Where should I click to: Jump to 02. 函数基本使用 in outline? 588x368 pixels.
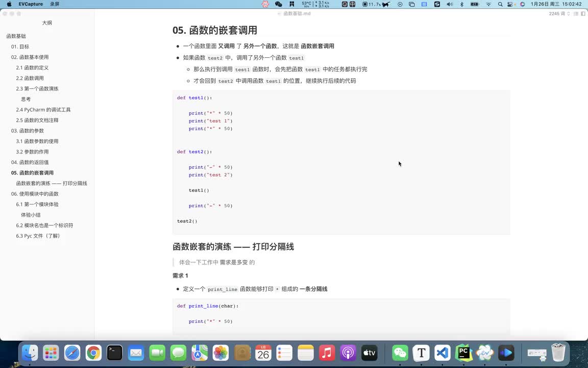click(30, 57)
